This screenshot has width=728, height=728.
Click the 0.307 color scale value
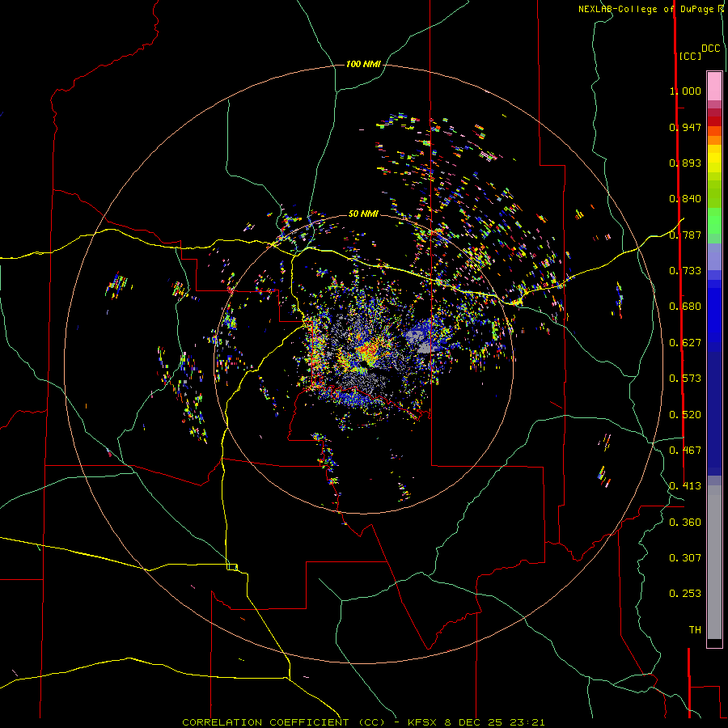(x=685, y=558)
